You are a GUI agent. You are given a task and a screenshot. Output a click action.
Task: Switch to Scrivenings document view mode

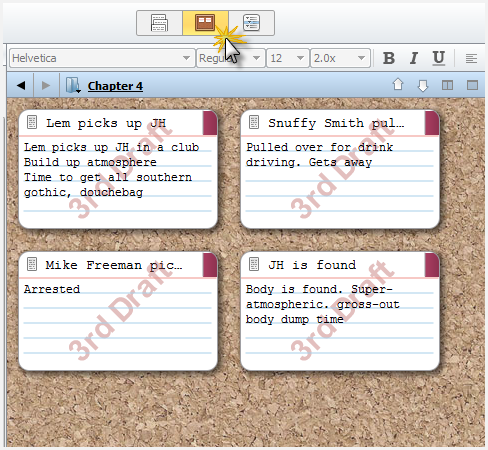coord(159,23)
